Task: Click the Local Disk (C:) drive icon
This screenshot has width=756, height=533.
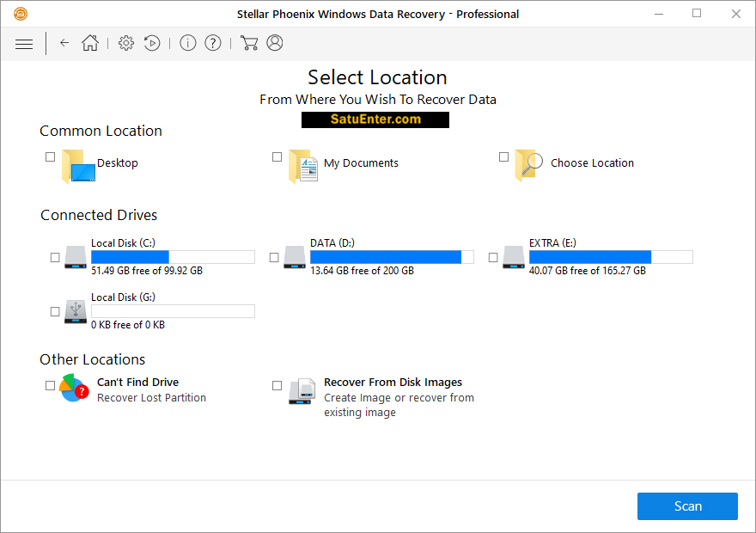Action: coord(76,257)
